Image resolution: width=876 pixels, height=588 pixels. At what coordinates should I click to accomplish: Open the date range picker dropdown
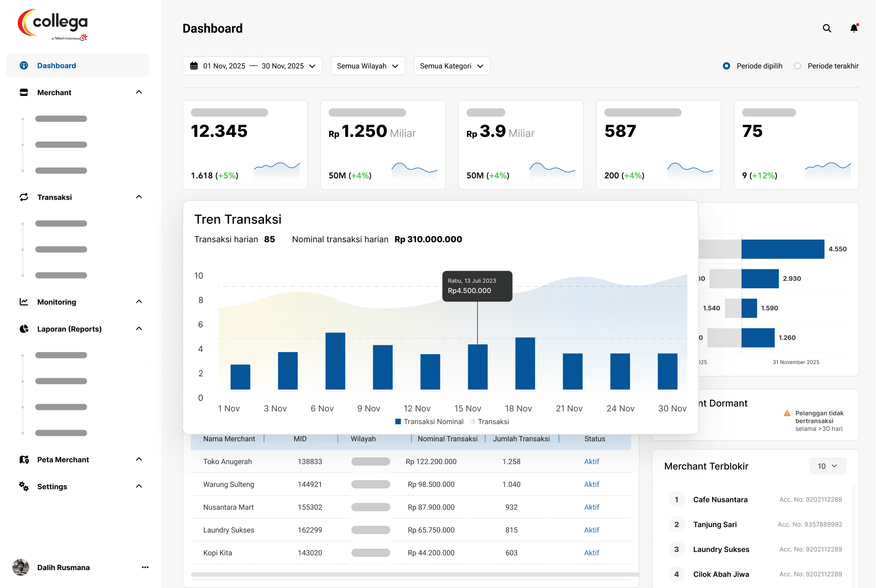252,66
